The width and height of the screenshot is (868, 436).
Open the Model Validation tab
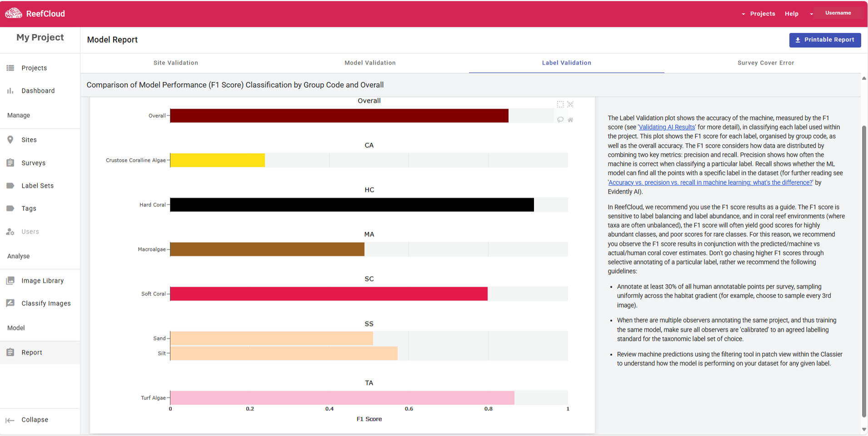[370, 63]
